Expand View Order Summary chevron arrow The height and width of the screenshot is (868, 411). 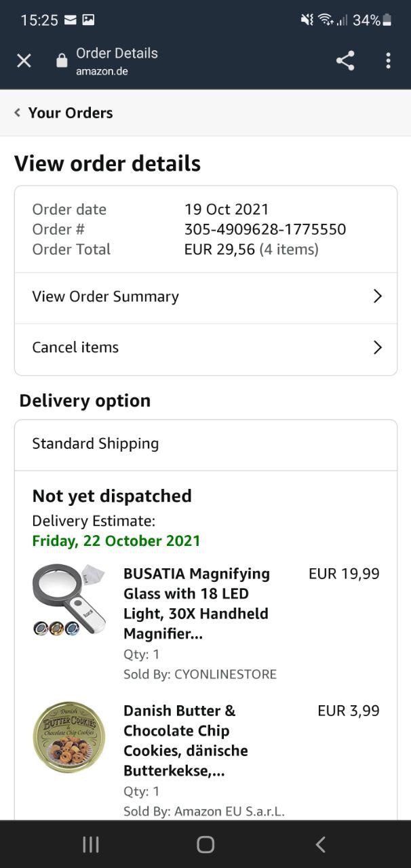point(378,296)
